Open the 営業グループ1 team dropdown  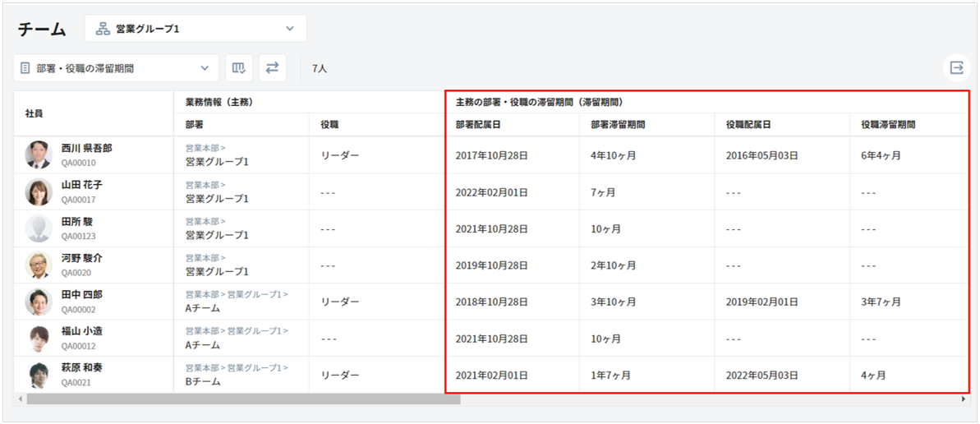(x=195, y=29)
